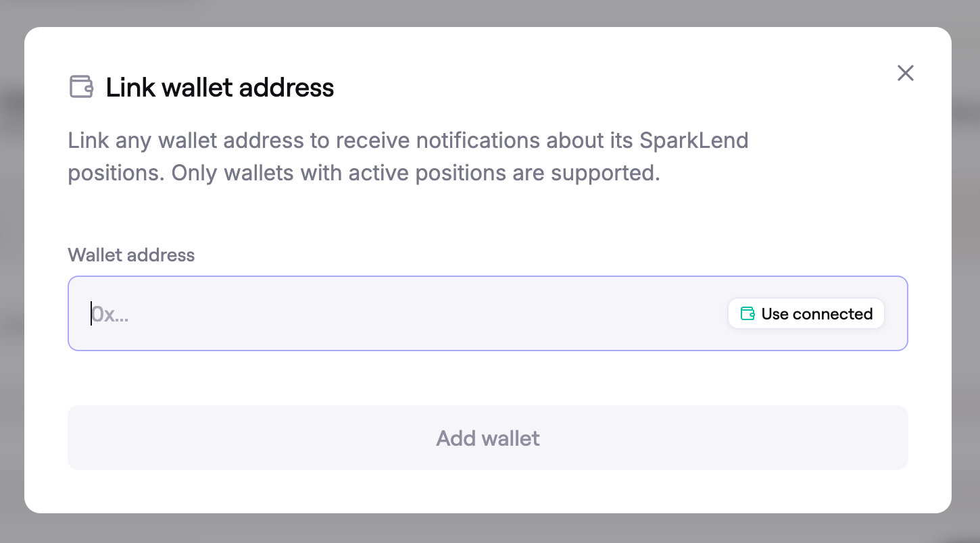
Task: Click the dimmed backdrop below the dialog
Action: [x=489, y=529]
